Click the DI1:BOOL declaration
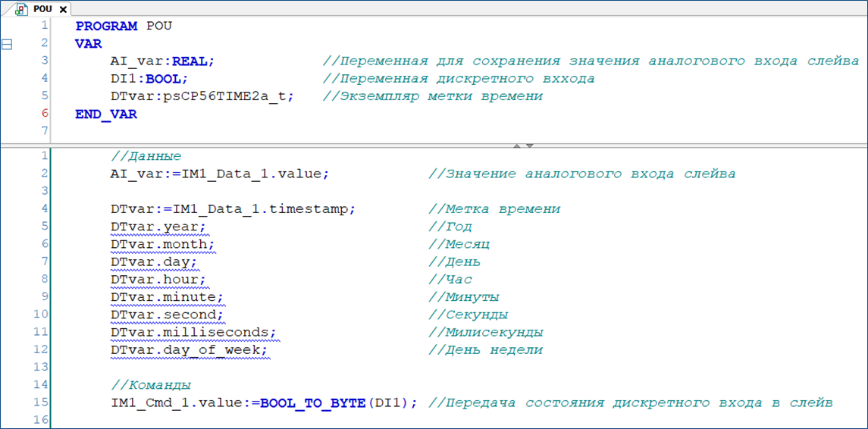The width and height of the screenshot is (868, 429). click(149, 79)
